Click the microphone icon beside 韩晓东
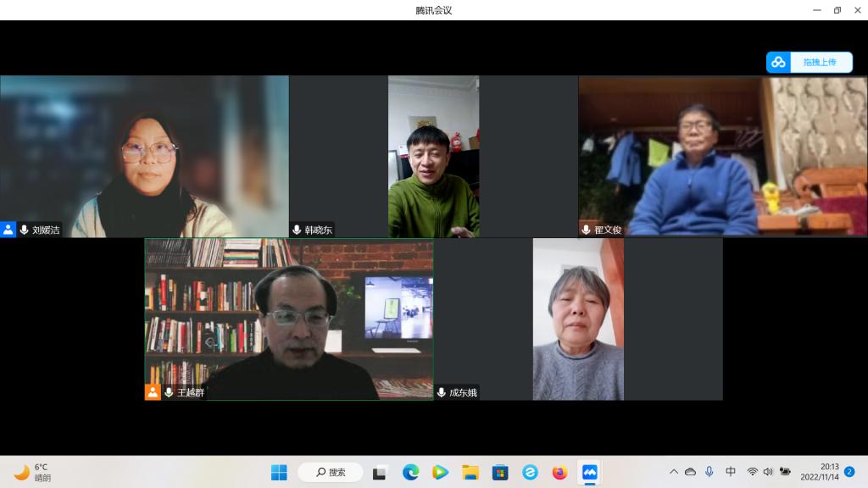Screen dimensions: 868x488 pyautogui.click(x=297, y=230)
